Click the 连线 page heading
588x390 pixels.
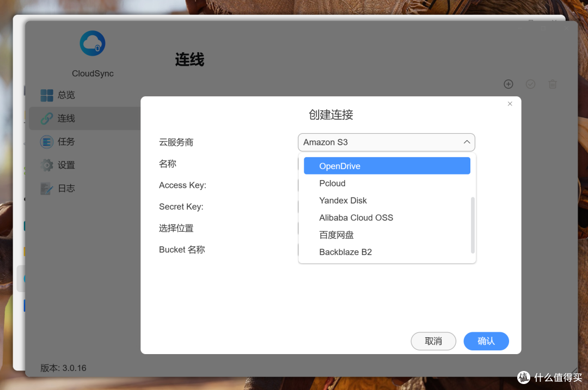click(190, 60)
